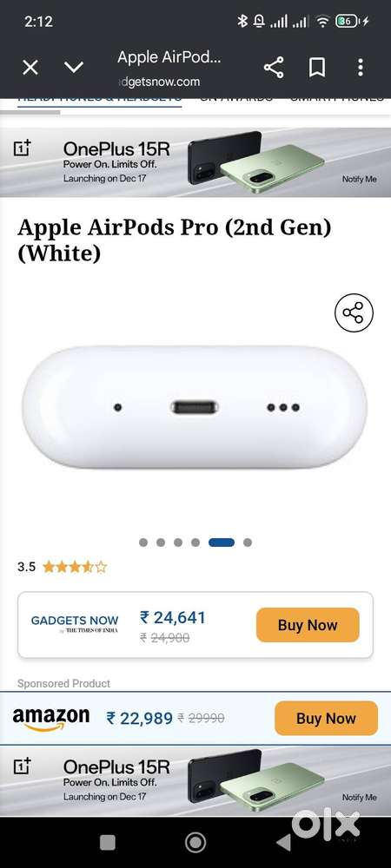Tap the AirPods case product image

pyautogui.click(x=195, y=407)
